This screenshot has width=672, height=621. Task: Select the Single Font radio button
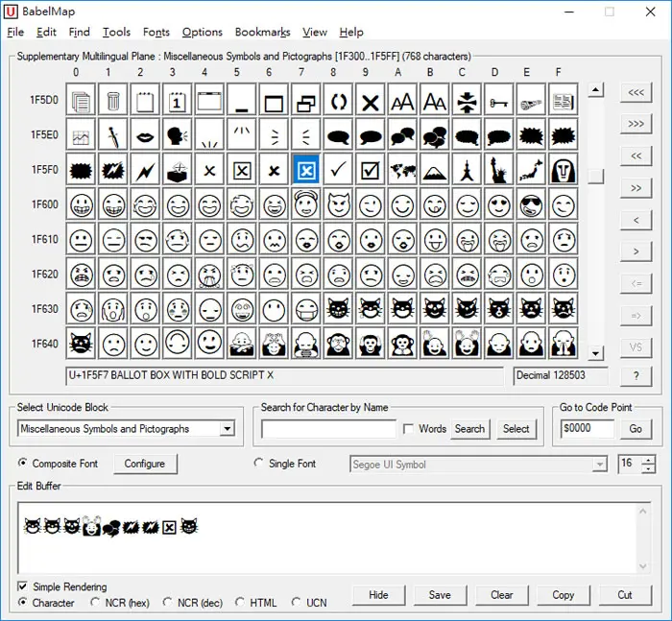[x=258, y=463]
